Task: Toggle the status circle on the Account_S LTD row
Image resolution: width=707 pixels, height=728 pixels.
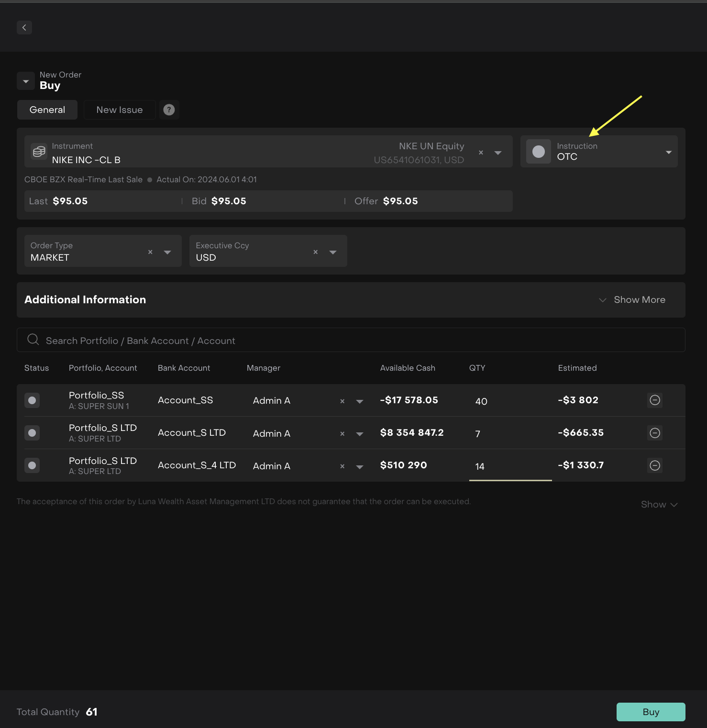Action: pyautogui.click(x=32, y=432)
